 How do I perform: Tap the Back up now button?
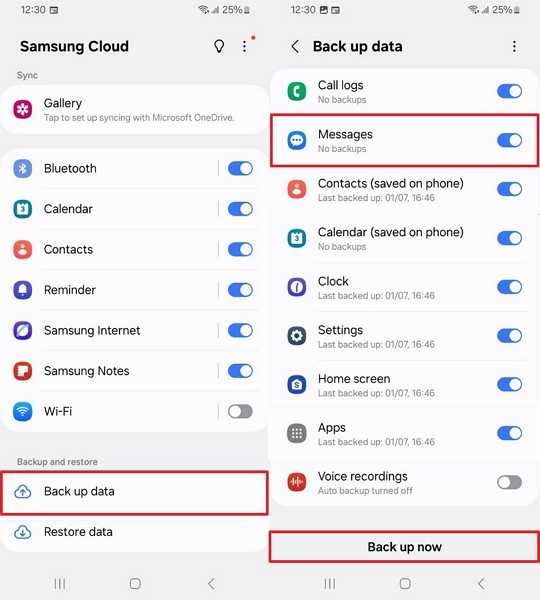click(x=404, y=547)
